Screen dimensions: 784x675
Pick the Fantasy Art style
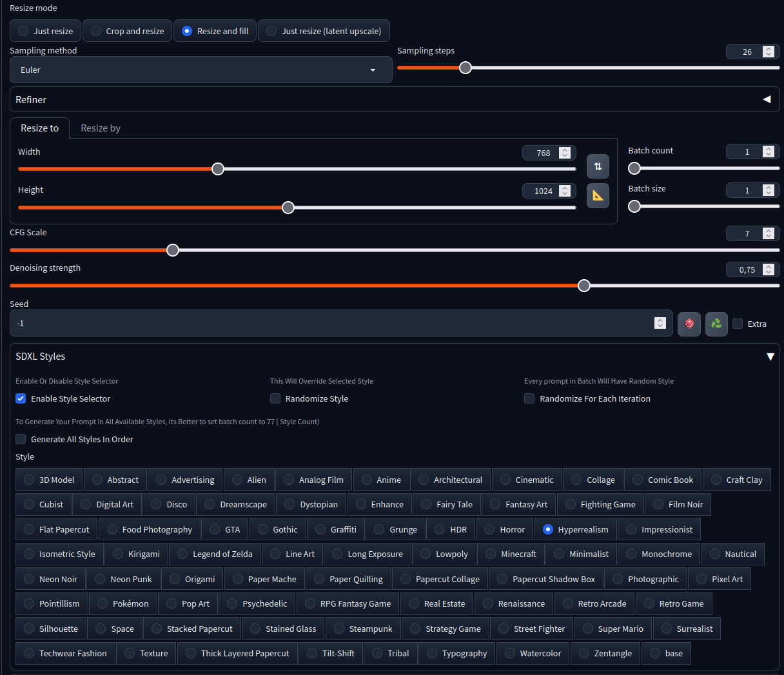pos(518,504)
